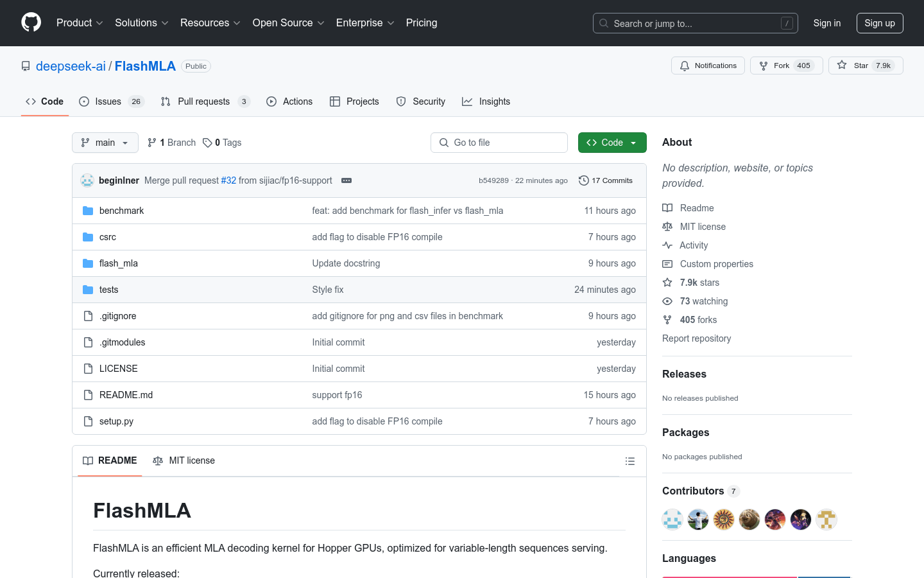
Task: Click the flash_mla folder icon
Action: [88, 263]
